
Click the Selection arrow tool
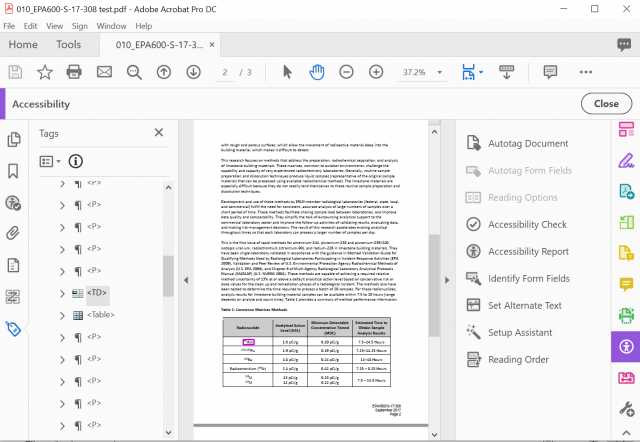click(287, 72)
